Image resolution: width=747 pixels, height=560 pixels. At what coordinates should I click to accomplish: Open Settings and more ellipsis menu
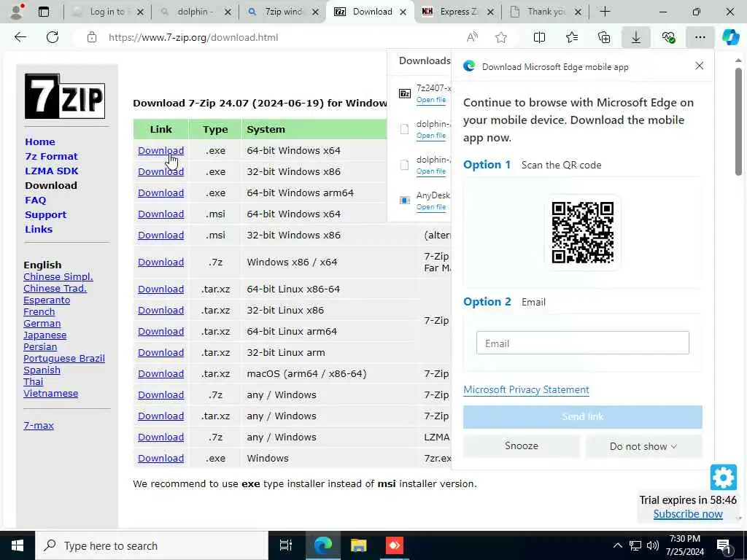pyautogui.click(x=700, y=37)
